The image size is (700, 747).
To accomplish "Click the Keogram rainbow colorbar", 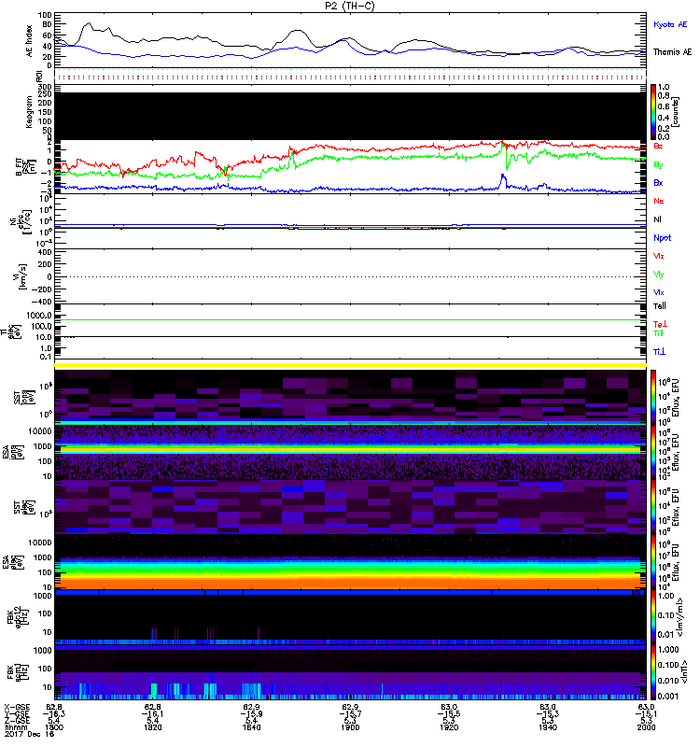I will pos(652,112).
